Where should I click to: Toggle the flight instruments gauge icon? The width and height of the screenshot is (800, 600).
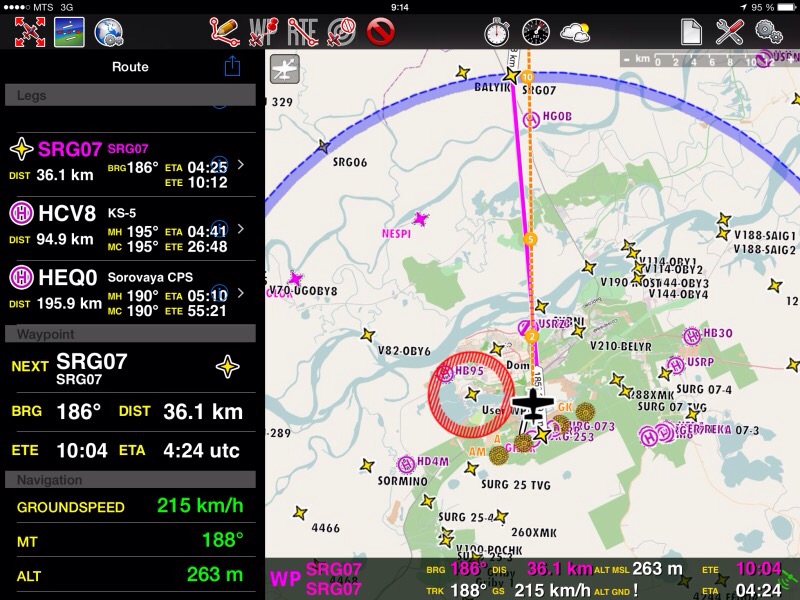pyautogui.click(x=536, y=32)
